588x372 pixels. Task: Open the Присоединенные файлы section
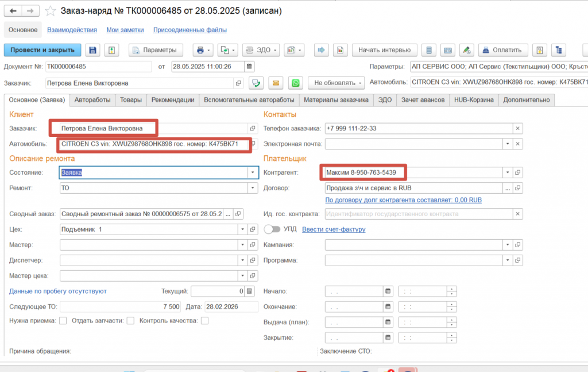(189, 30)
